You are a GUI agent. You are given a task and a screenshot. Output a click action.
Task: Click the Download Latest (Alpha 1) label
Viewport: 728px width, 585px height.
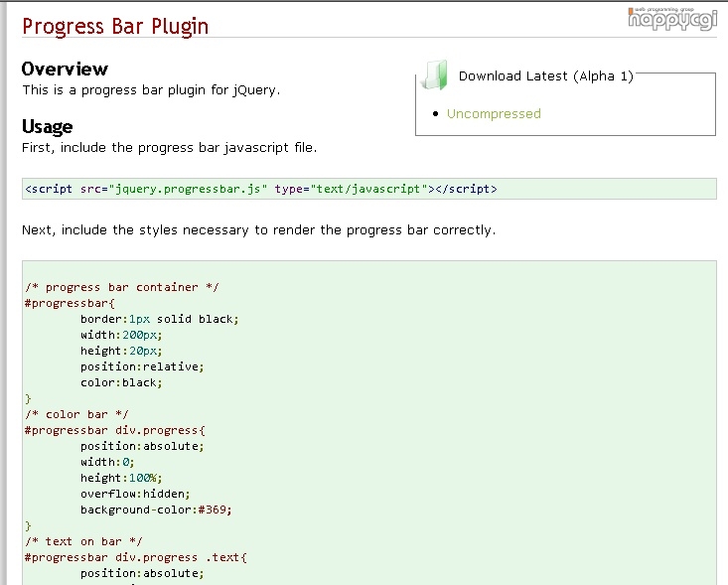click(545, 76)
